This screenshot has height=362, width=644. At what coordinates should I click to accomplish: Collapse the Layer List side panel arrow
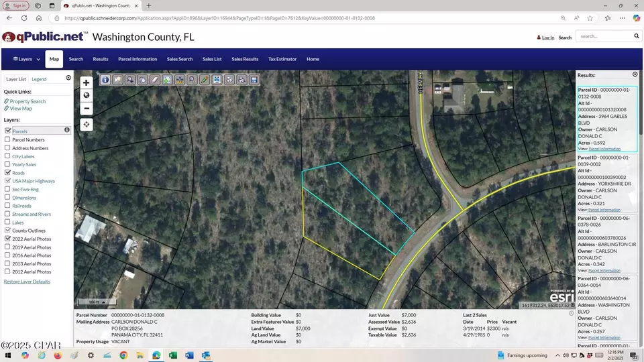[x=68, y=78]
